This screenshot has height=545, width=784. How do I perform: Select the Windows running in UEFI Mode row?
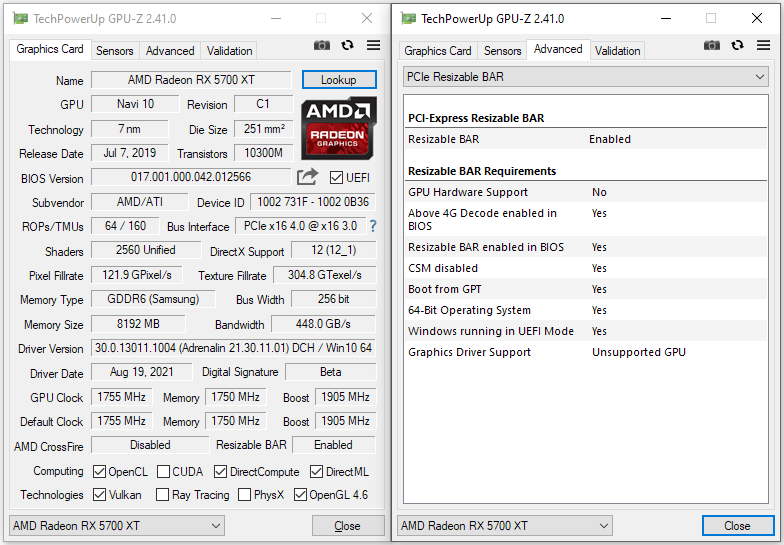point(586,331)
